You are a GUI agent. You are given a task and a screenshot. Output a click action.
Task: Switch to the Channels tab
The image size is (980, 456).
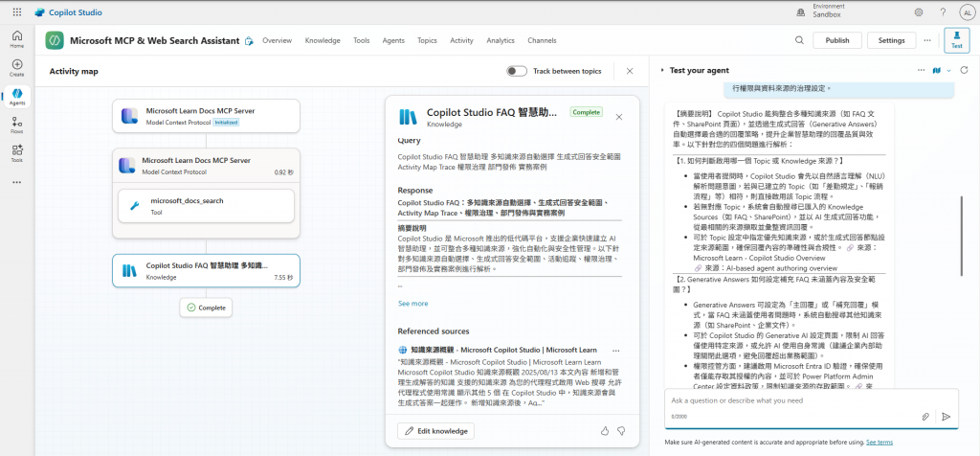[542, 40]
